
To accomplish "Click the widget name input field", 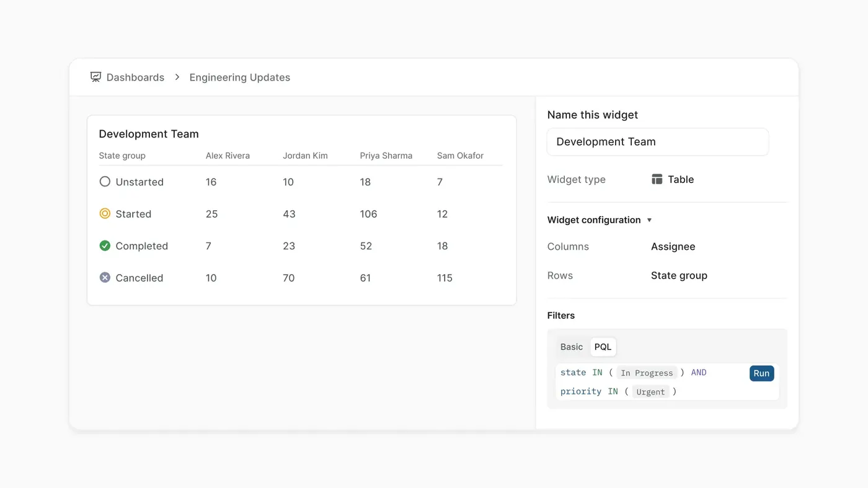I will [x=658, y=142].
